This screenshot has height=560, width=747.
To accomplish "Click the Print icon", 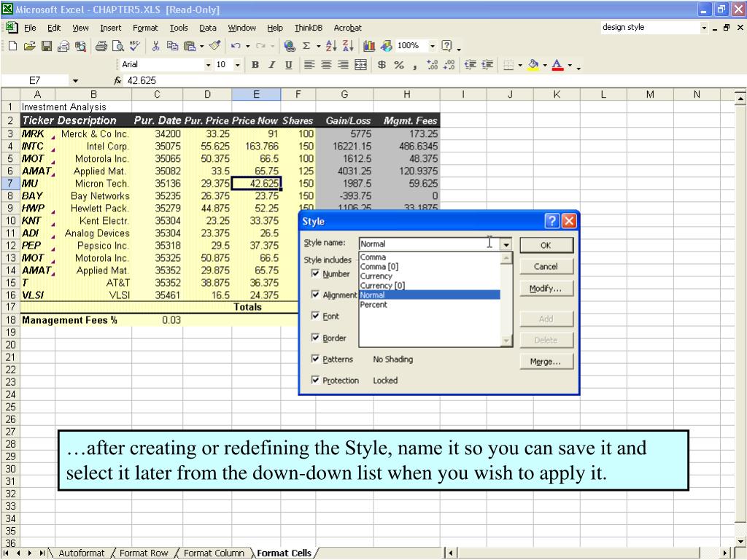I will [101, 46].
